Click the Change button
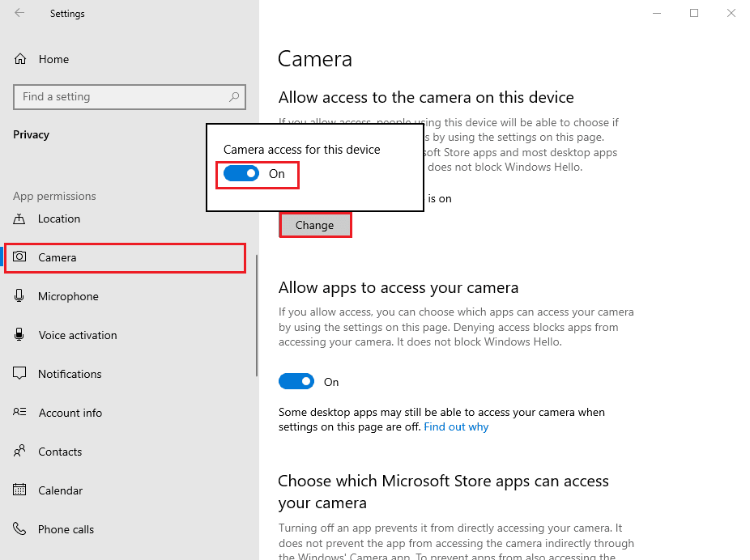750x560 pixels. (x=315, y=225)
